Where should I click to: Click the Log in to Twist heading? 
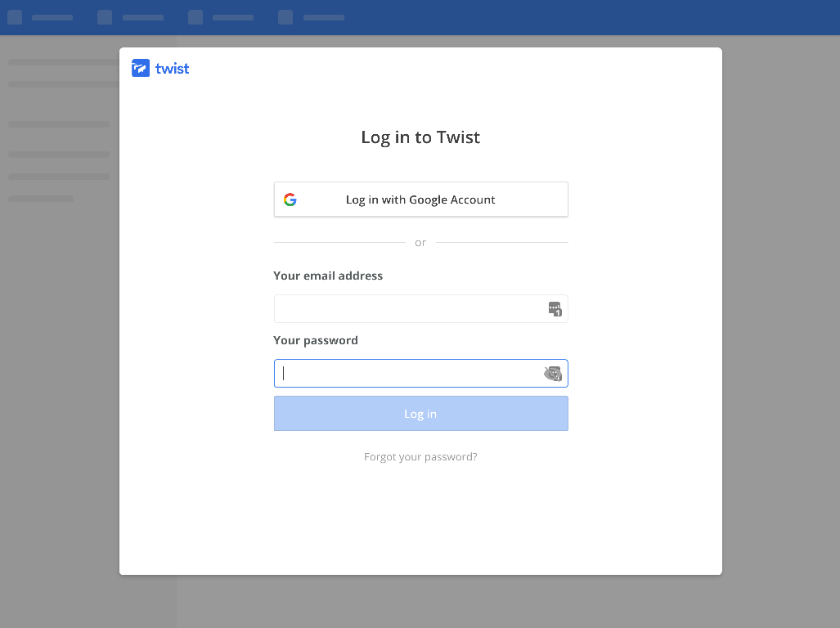[x=420, y=137]
